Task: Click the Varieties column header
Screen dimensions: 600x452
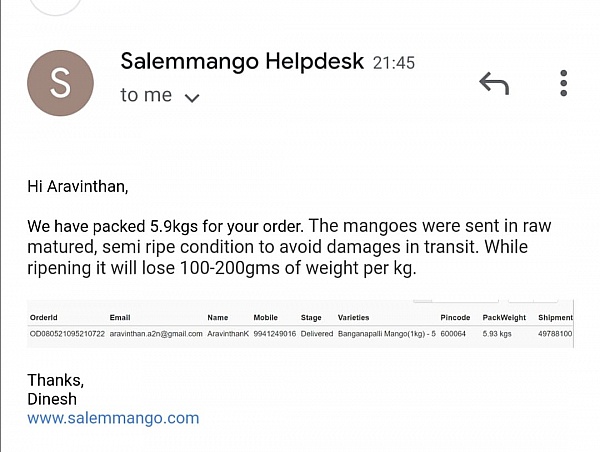Action: pyautogui.click(x=354, y=317)
